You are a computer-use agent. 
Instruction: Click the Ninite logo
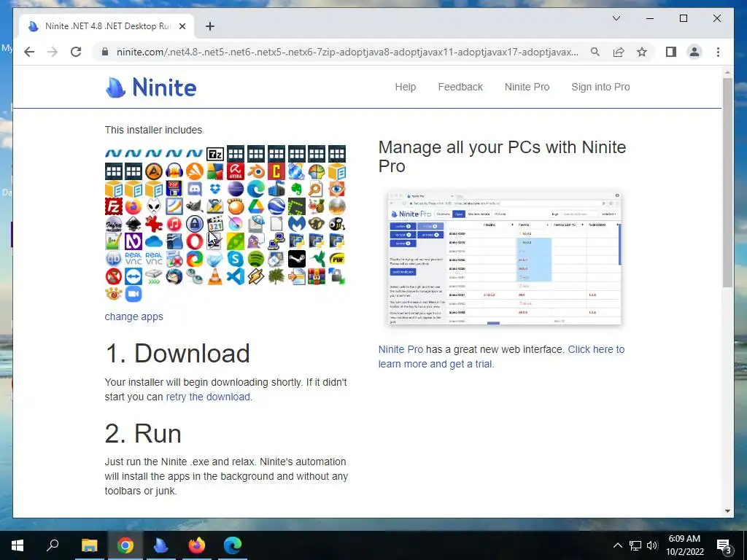[150, 87]
